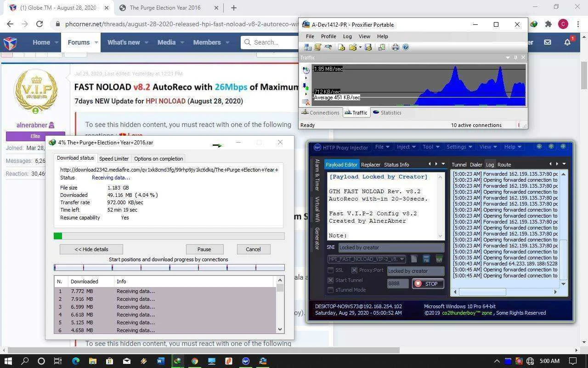Open Speed Limiter tab in download dialog

[114, 158]
